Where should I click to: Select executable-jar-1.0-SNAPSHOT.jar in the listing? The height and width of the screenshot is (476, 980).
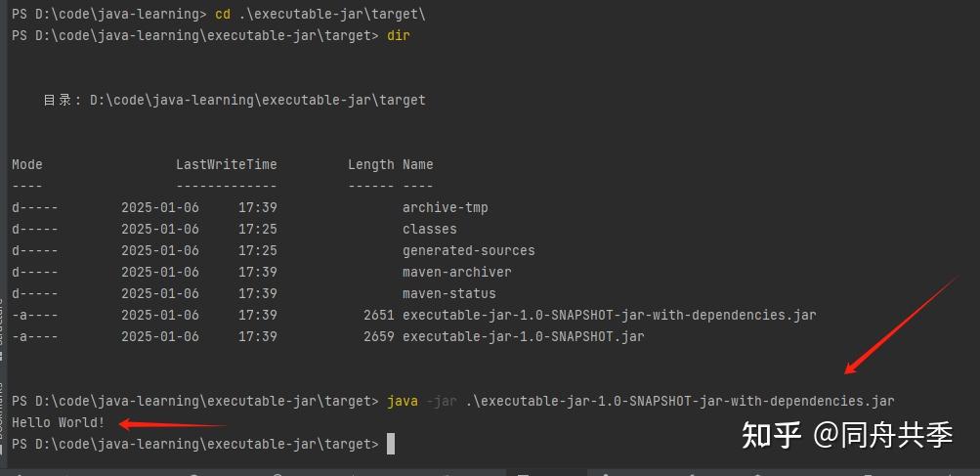(523, 336)
